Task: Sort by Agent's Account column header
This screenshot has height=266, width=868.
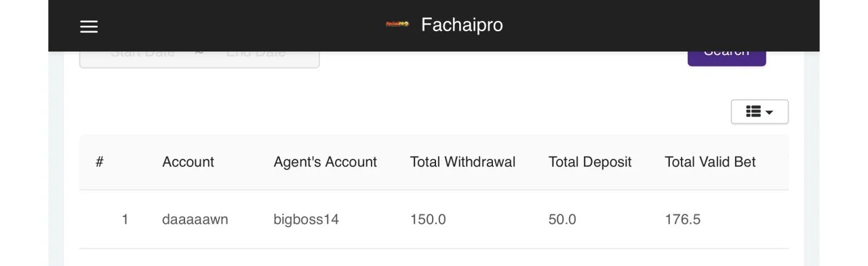Action: [325, 162]
